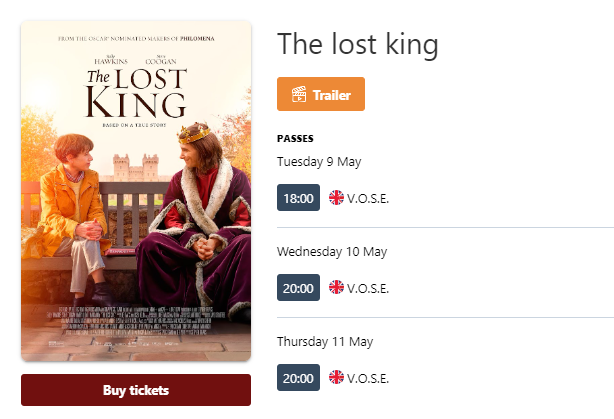Viewport: 614px width, 419px height.
Task: Click the Wednesday 10 May date label
Action: tap(332, 252)
